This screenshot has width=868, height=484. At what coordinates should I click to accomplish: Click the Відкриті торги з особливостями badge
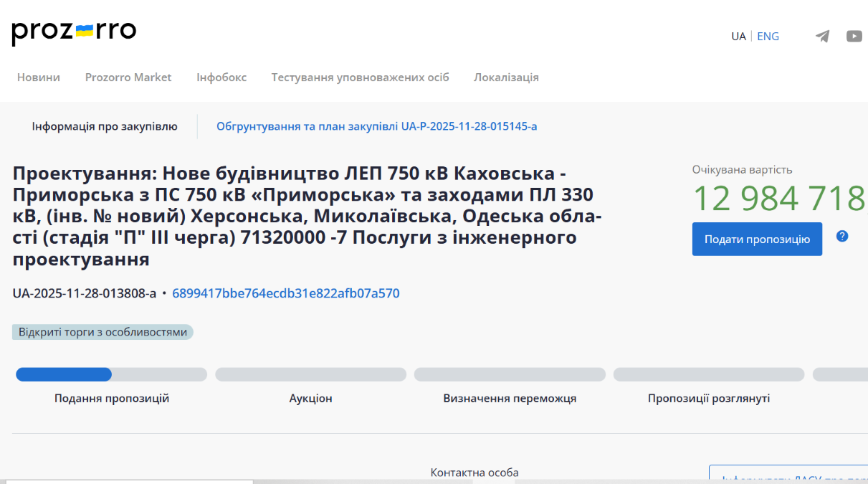[102, 332]
